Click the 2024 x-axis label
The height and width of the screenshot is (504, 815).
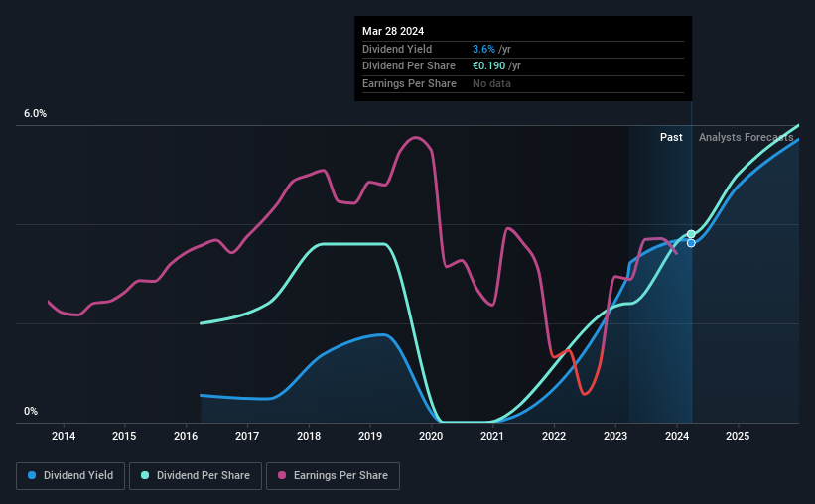[677, 436]
